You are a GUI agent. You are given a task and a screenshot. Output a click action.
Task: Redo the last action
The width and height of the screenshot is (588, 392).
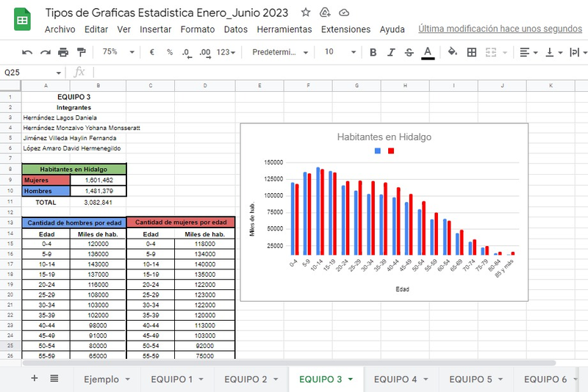tap(46, 52)
